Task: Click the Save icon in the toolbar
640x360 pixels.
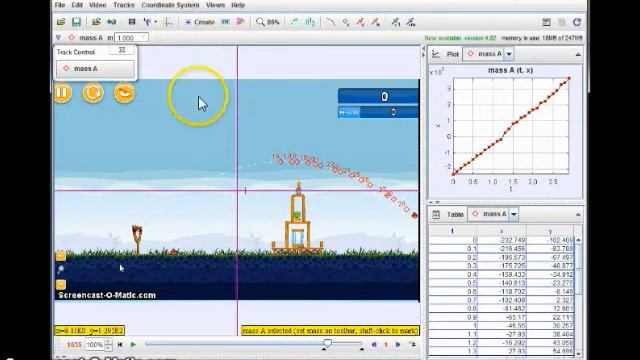Action: (76, 22)
